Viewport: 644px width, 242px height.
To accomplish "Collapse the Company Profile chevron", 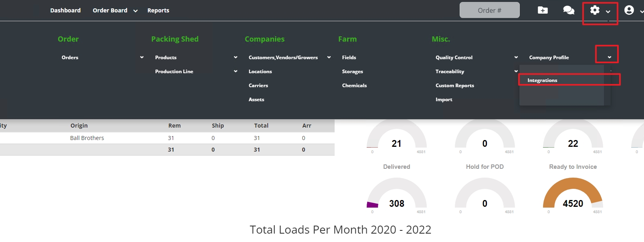I will pyautogui.click(x=609, y=58).
